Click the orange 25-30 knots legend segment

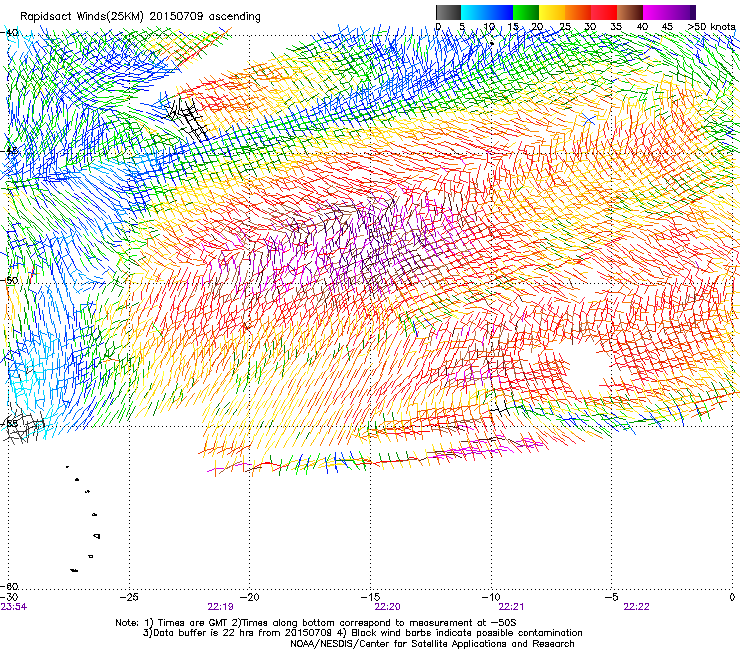coord(578,12)
